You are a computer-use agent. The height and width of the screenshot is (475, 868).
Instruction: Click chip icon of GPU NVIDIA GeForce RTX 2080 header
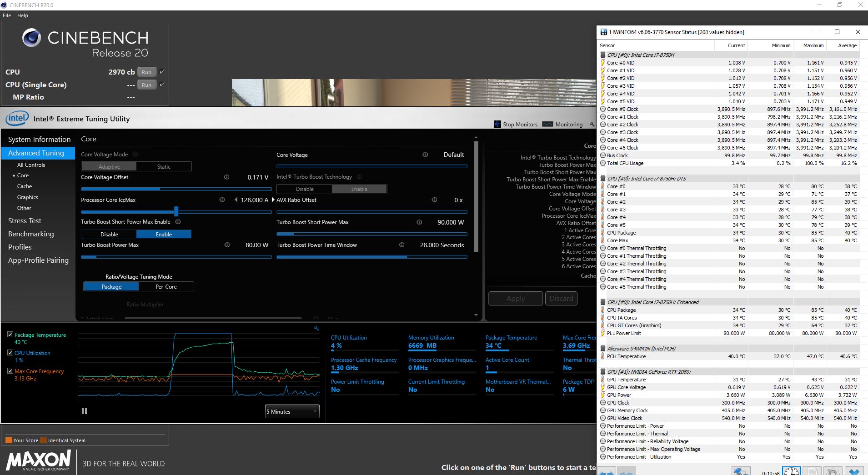point(603,372)
